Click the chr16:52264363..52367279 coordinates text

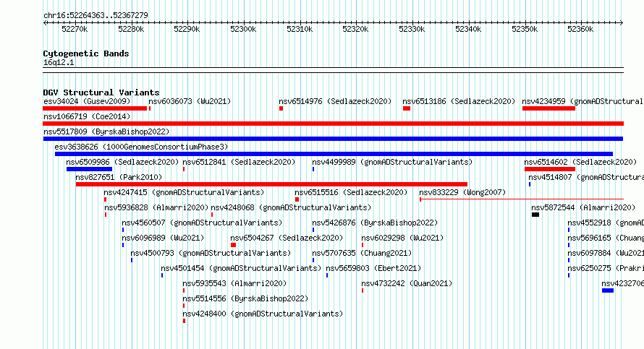pyautogui.click(x=96, y=16)
